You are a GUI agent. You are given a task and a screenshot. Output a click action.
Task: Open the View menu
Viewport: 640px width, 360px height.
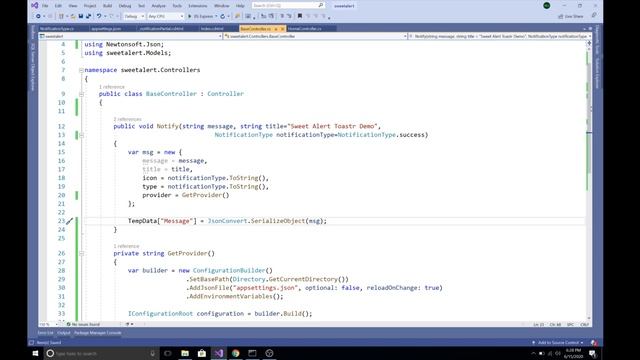coord(73,6)
